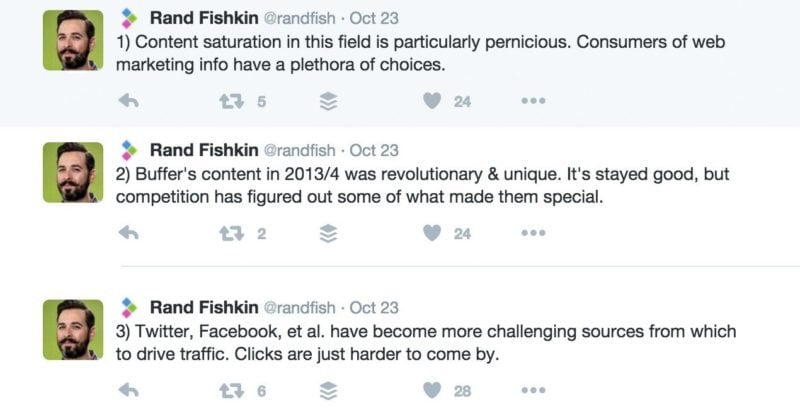
Task: Reply to the Twitter, Facebook traffic tweet
Action: [x=129, y=391]
